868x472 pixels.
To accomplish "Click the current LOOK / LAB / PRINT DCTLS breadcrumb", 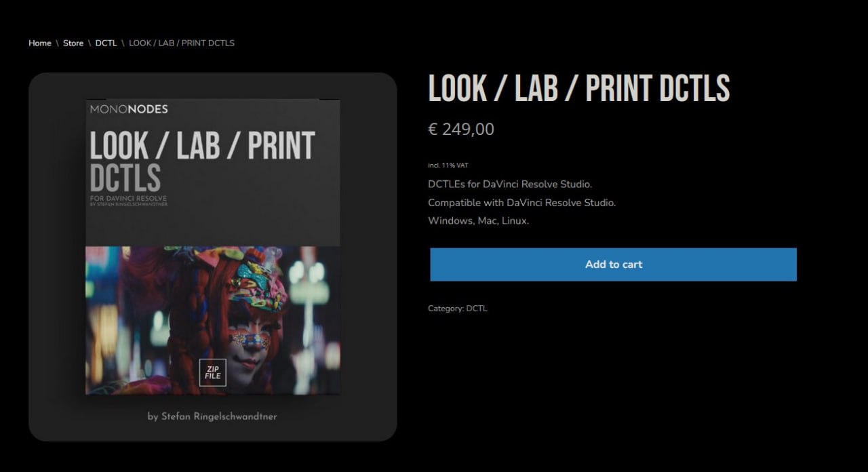I will 182,43.
